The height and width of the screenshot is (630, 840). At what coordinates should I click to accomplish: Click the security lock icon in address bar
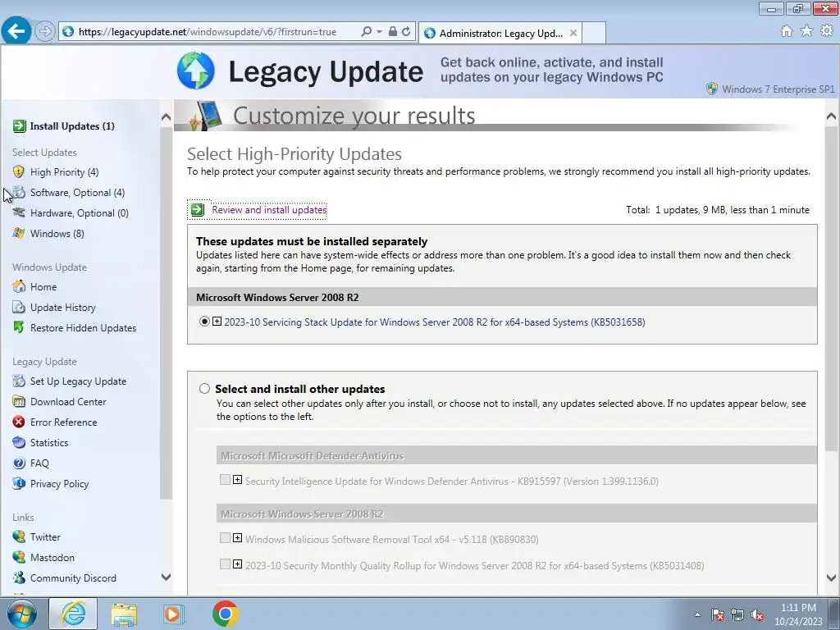393,32
